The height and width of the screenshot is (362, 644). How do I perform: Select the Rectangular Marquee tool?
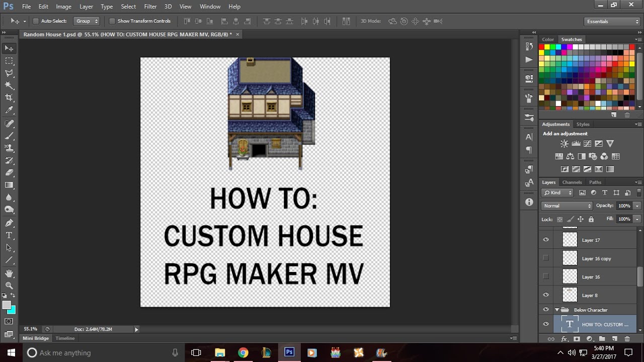point(9,61)
